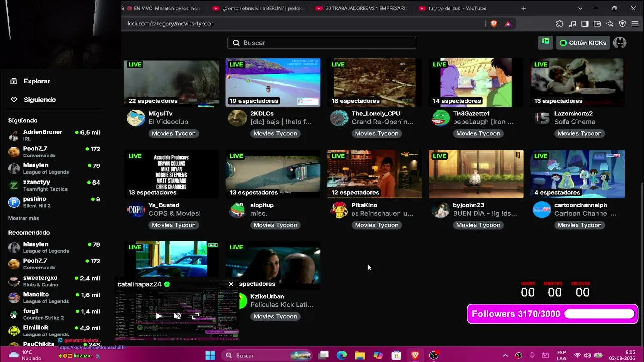Open MiguiTv stream thumbnail
The width and height of the screenshot is (644, 362).
point(172,82)
